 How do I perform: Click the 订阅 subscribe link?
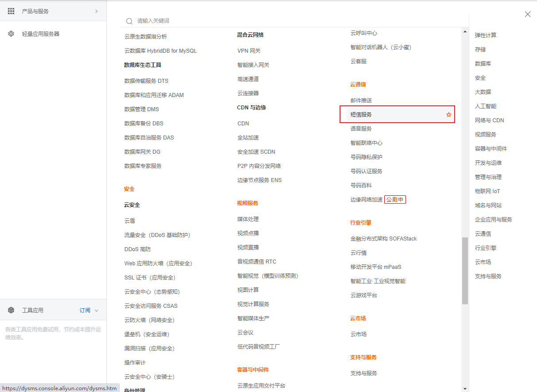pos(85,310)
